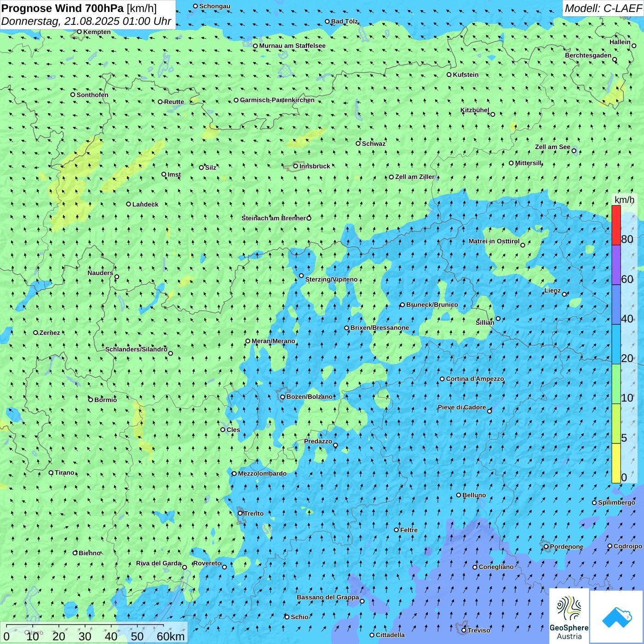
Task: Click the Sterzing/Vipiteno station circle
Action: tap(301, 276)
